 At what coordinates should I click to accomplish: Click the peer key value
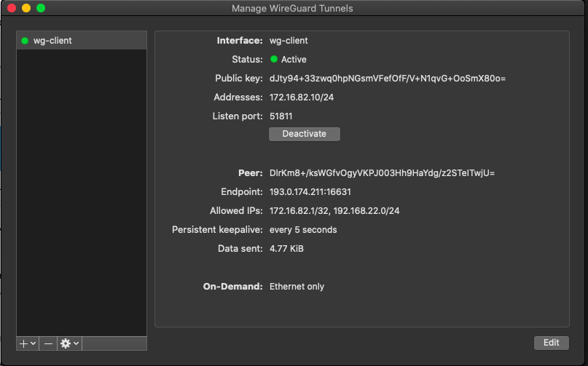pyautogui.click(x=382, y=173)
